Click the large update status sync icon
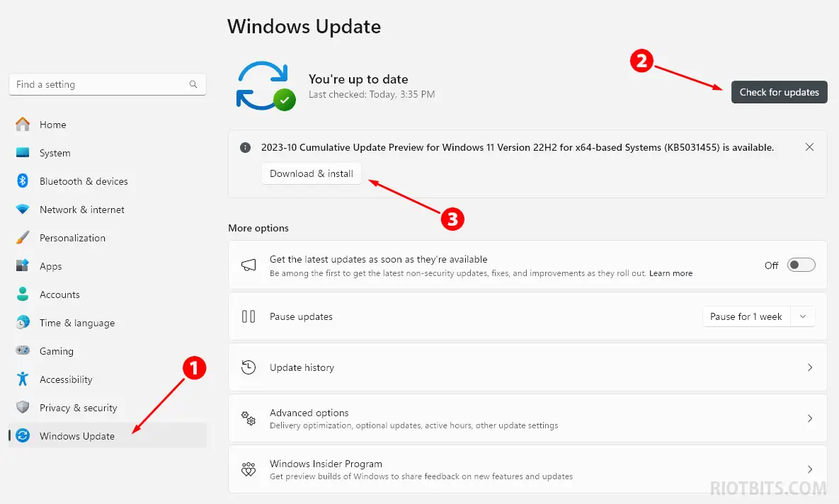The image size is (839, 504). tap(266, 86)
